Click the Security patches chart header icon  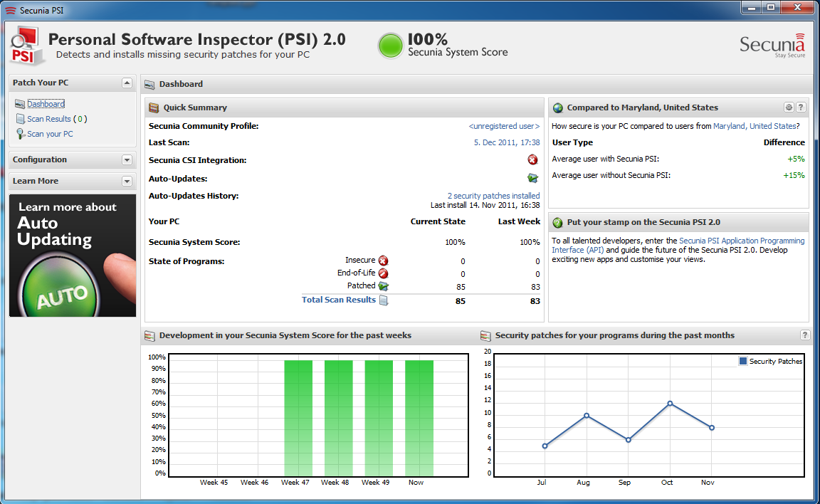[x=485, y=336]
